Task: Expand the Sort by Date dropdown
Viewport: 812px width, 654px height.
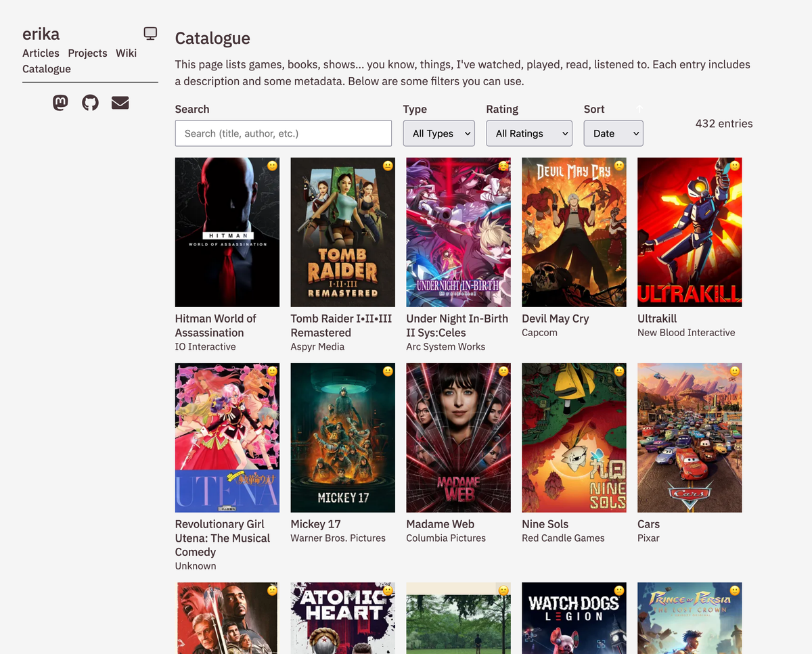Action: [x=613, y=133]
